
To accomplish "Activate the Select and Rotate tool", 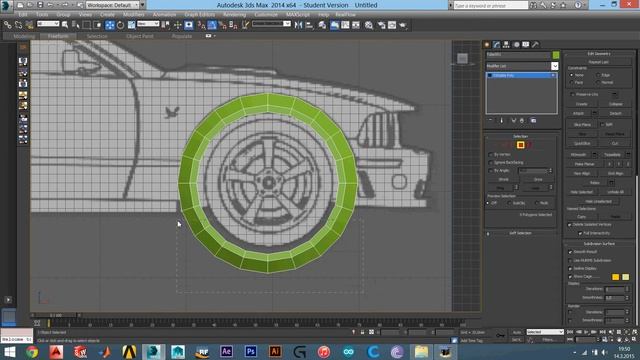I will [120, 25].
